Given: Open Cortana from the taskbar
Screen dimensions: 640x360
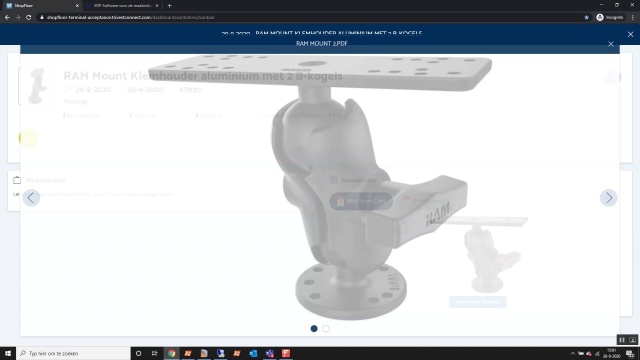Looking at the screenshot, I should coord(138,353).
